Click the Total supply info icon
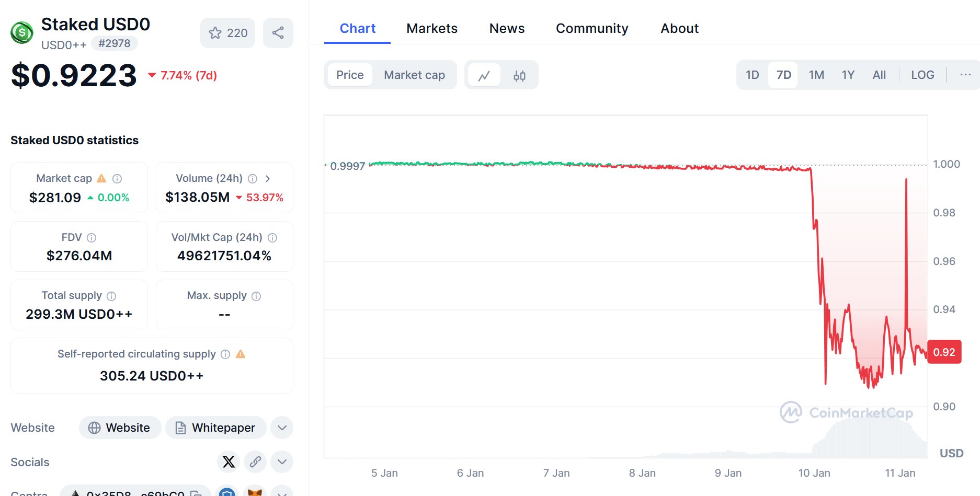Image resolution: width=980 pixels, height=496 pixels. coord(111,296)
